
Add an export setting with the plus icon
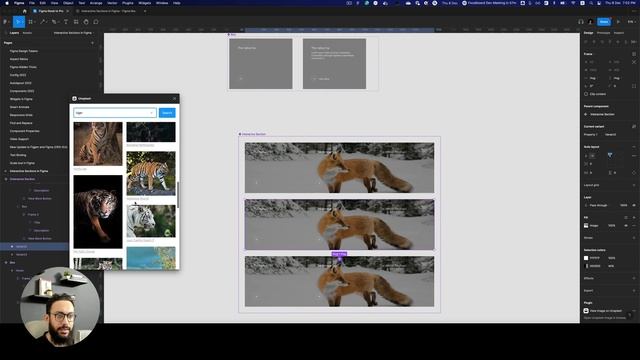[634, 291]
